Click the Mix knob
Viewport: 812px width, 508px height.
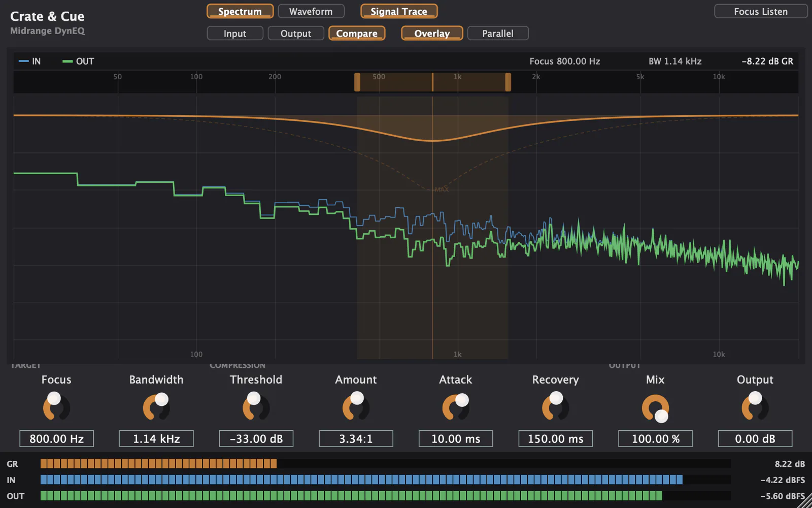pos(655,408)
